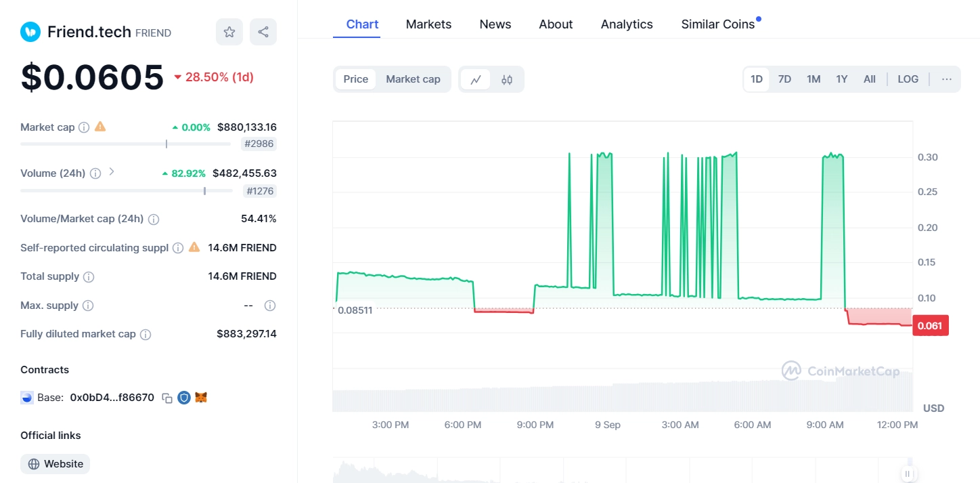The width and height of the screenshot is (980, 483).
Task: Click the chart range slider handle
Action: [908, 474]
